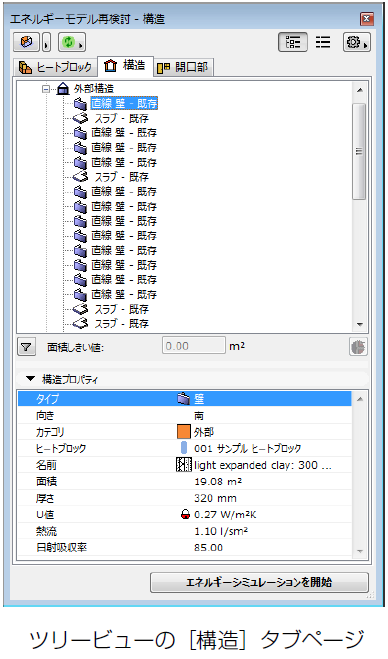Close the エネルギーモデル再検討 palette
Image resolution: width=388 pixels, height=659 pixels.
(x=367, y=19)
